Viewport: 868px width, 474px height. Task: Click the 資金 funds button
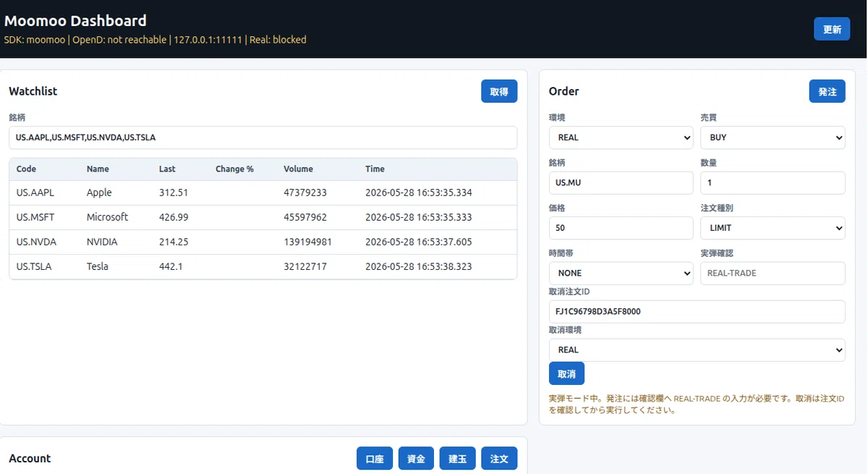tap(416, 458)
